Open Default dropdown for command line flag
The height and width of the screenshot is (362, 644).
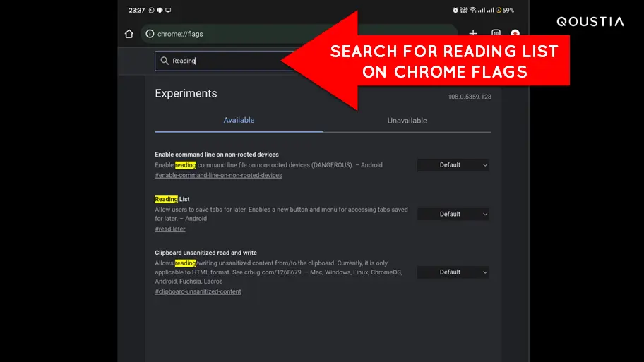pyautogui.click(x=453, y=165)
